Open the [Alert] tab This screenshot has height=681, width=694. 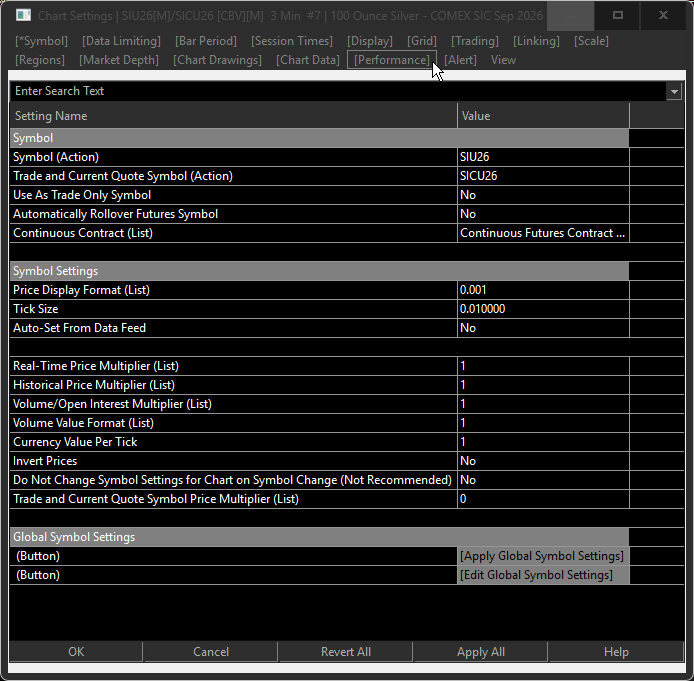[460, 60]
